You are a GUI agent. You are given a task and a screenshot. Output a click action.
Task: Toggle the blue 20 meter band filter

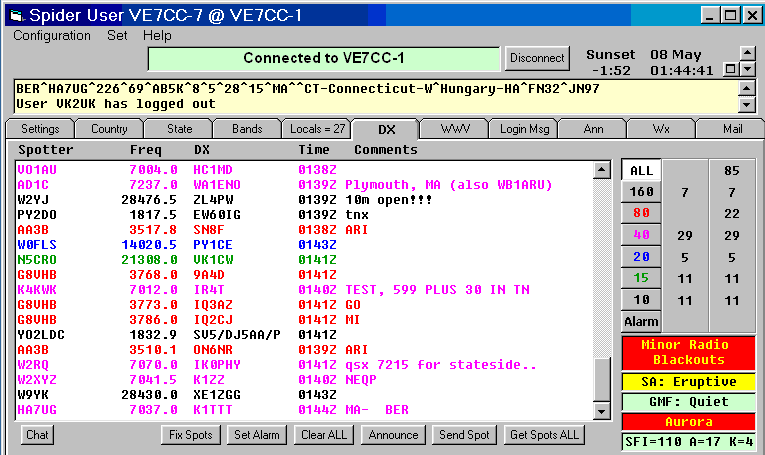point(640,257)
